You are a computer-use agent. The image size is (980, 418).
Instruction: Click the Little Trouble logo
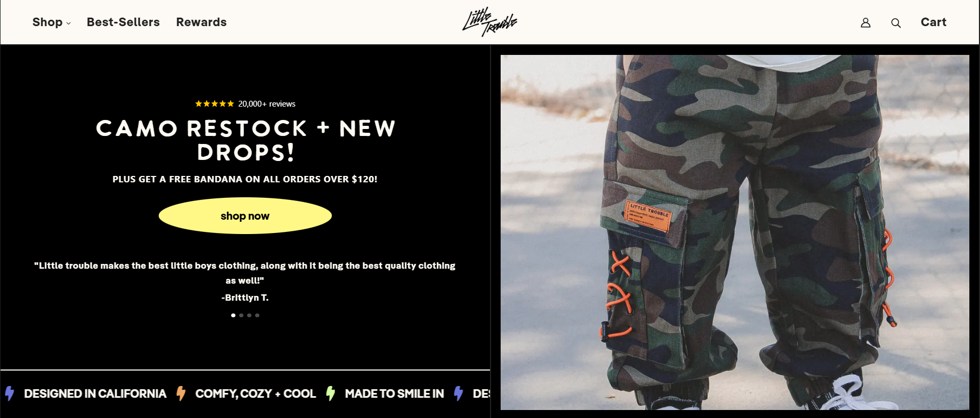pyautogui.click(x=489, y=22)
